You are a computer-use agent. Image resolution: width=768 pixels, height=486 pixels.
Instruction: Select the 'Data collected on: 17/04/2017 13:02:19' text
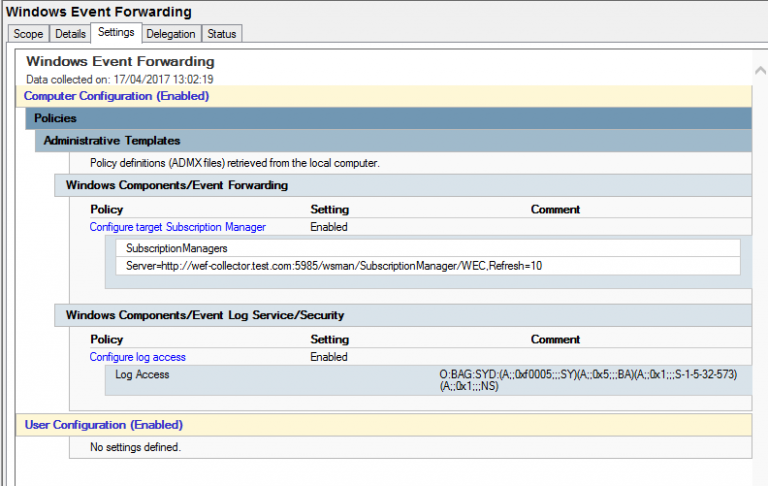[120, 79]
